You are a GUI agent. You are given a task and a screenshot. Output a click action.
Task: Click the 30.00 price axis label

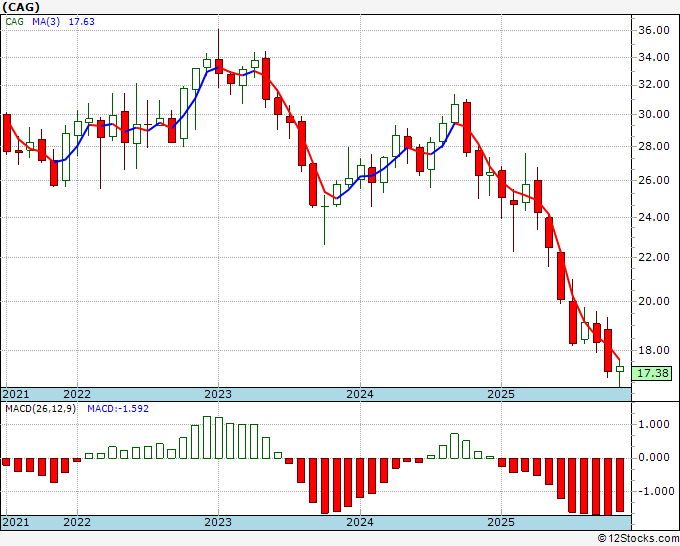click(x=654, y=114)
